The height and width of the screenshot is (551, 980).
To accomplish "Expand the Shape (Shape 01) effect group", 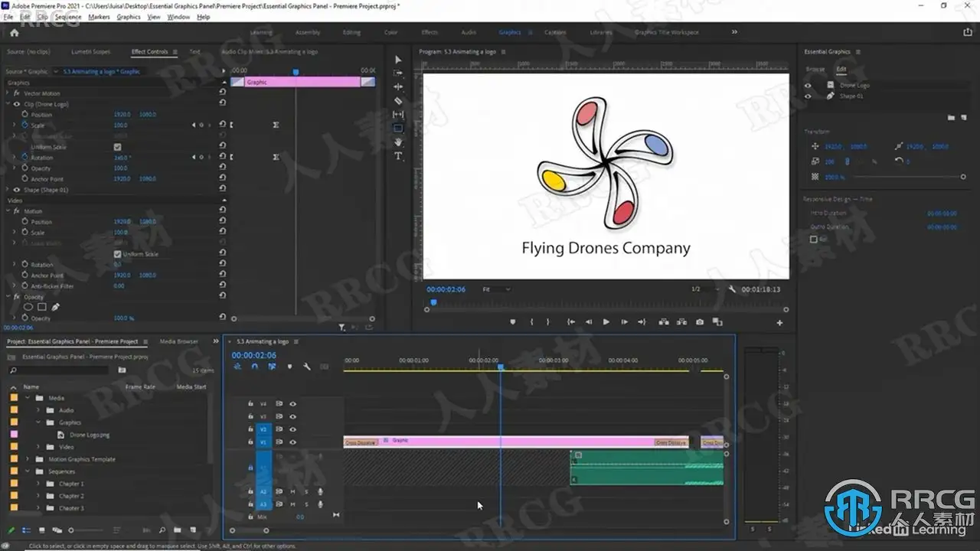I will tap(9, 190).
